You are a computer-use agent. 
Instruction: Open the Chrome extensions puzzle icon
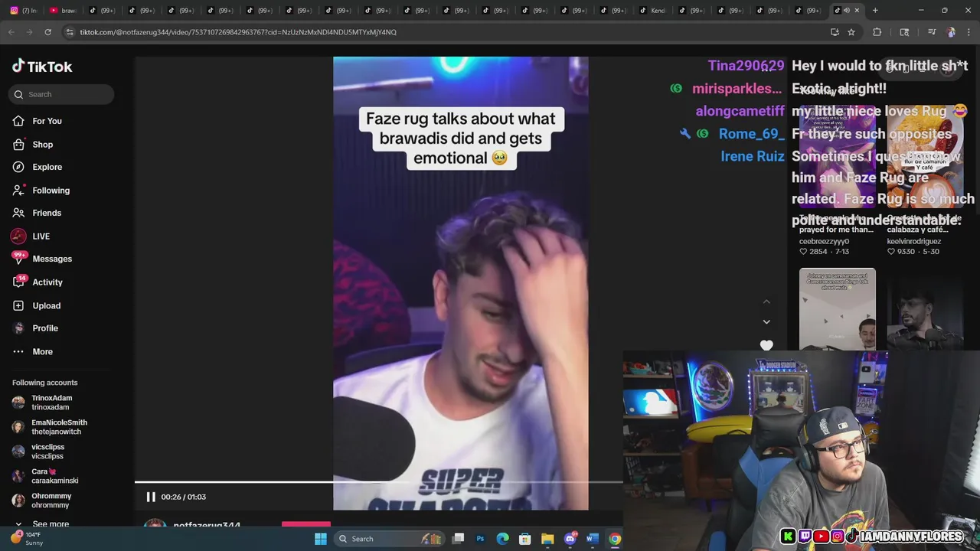877,32
